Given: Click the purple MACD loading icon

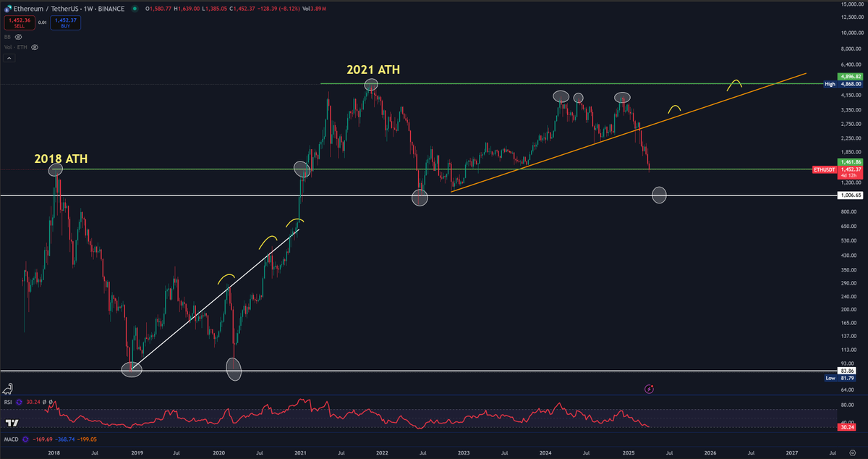Looking at the screenshot, I should click(26, 439).
